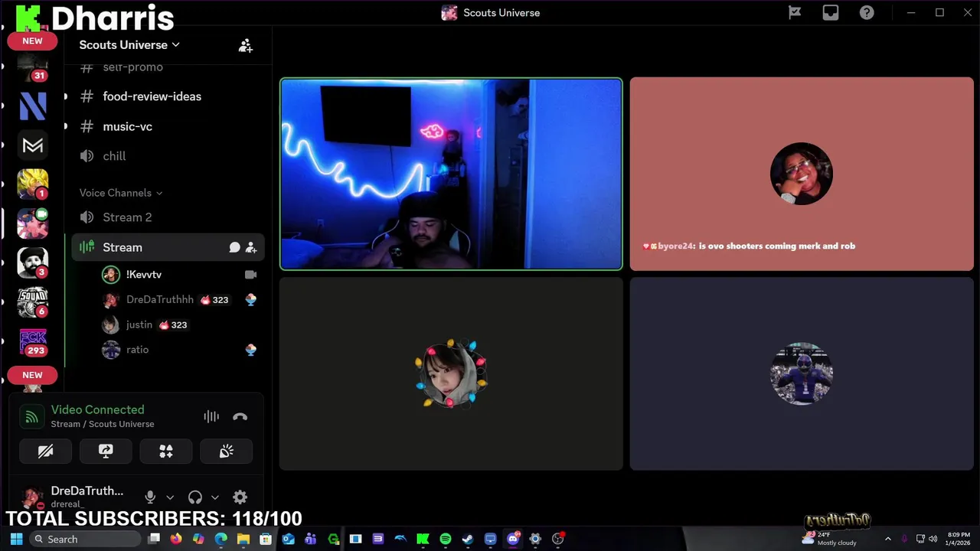
Task: Turn on camera with the crossed-out camera button
Action: [45, 452]
